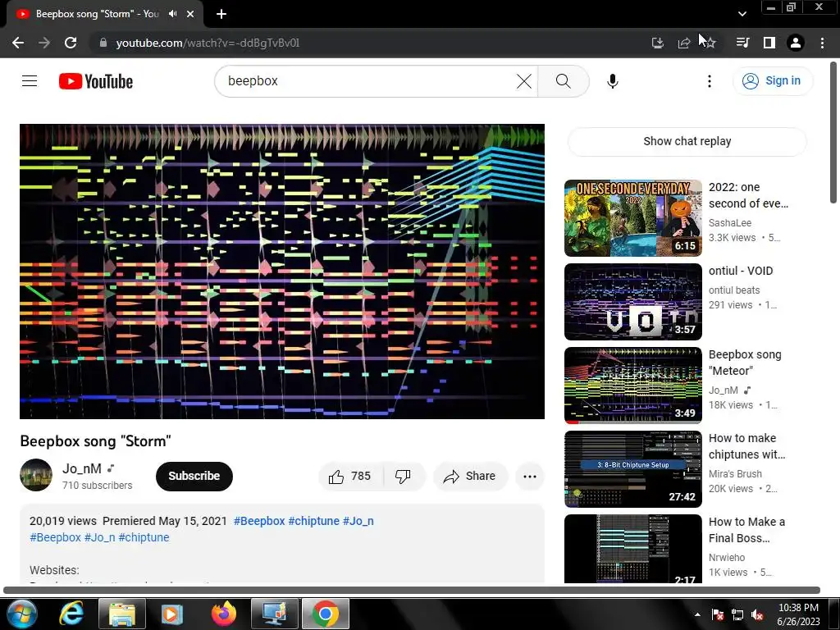Image resolution: width=840 pixels, height=630 pixels.
Task: View site information lock icon
Action: click(x=103, y=43)
